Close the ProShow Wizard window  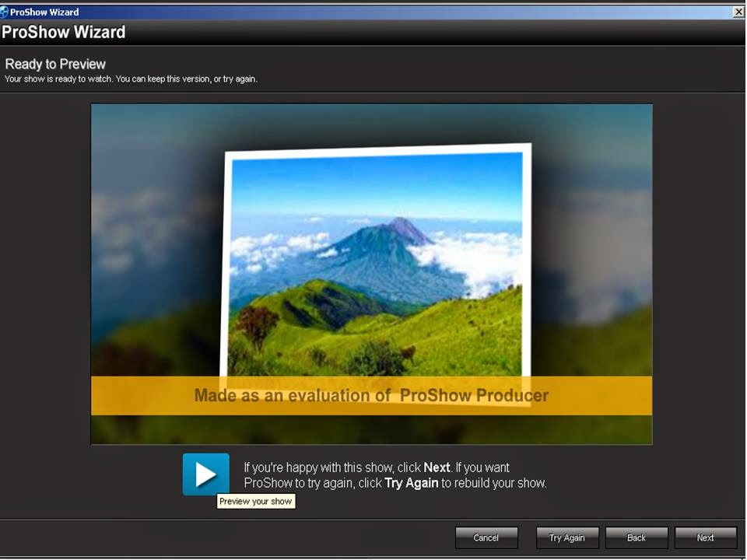coord(739,12)
